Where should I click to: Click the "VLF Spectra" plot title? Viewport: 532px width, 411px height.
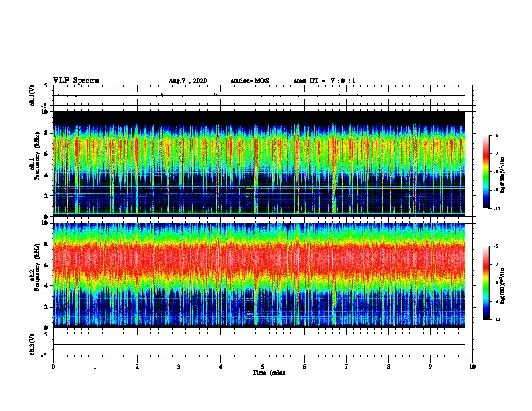(76, 81)
